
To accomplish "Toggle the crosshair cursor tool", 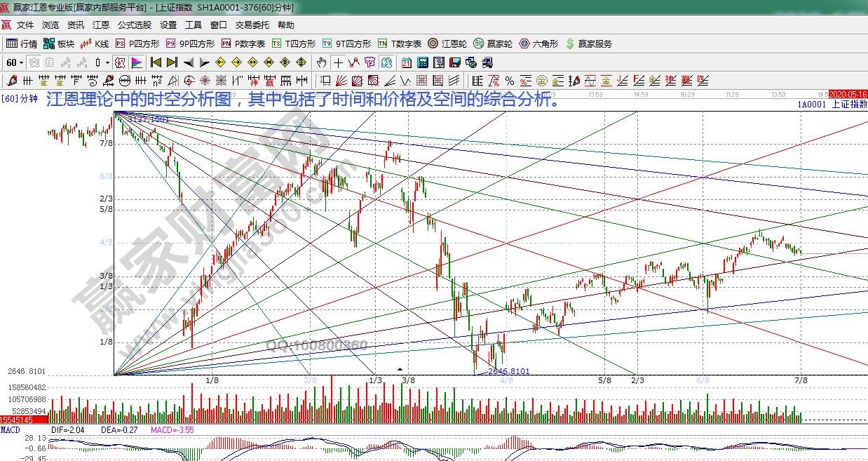I will tap(339, 62).
